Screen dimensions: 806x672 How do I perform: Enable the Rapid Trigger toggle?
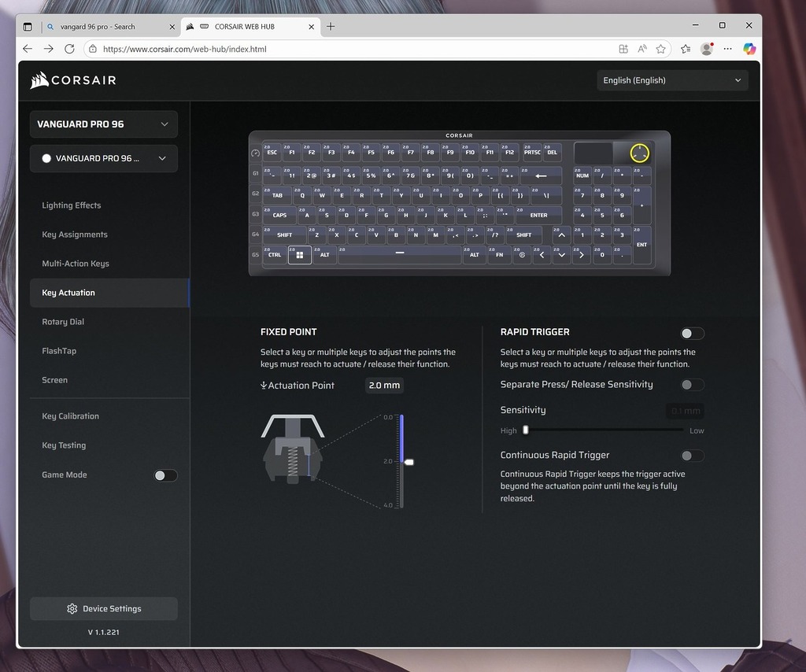692,334
